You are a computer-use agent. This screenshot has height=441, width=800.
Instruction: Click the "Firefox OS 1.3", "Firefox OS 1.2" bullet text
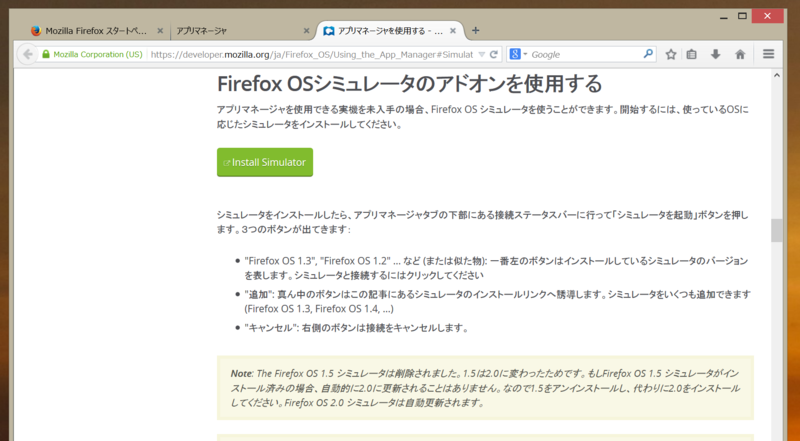pos(496,268)
